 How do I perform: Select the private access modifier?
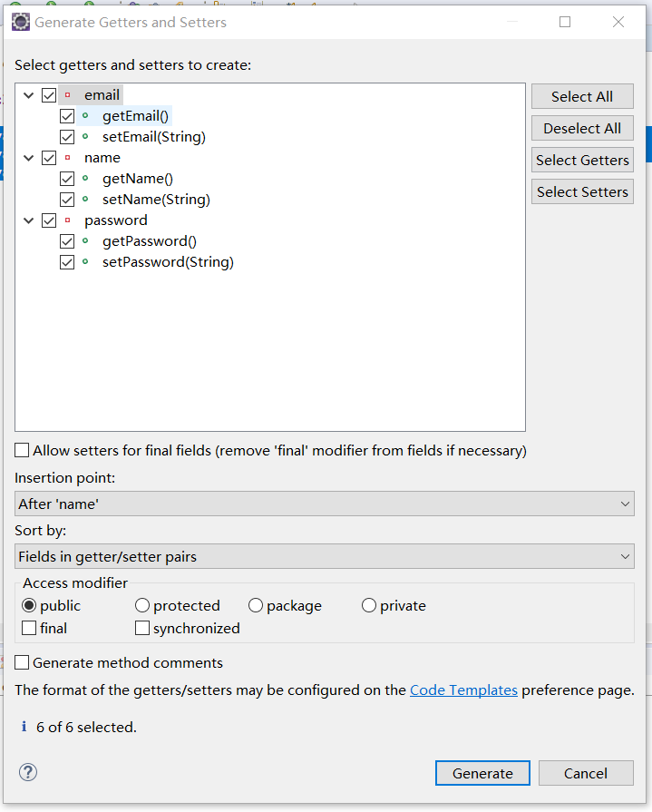tap(369, 605)
